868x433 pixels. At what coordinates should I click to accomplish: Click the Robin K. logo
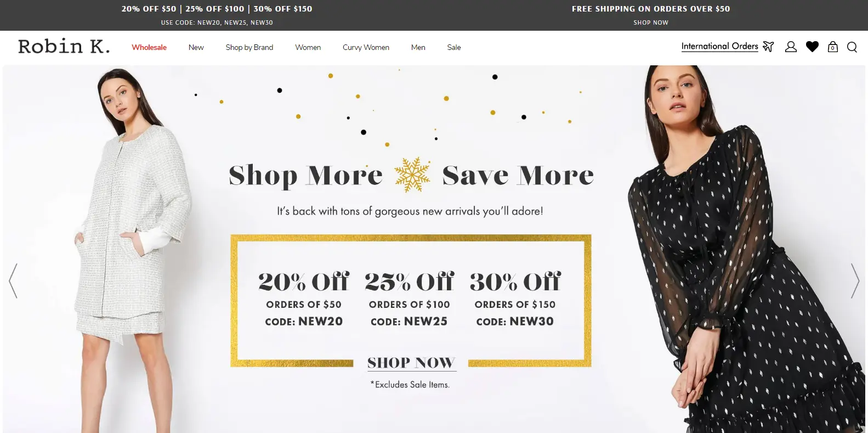[x=64, y=47]
